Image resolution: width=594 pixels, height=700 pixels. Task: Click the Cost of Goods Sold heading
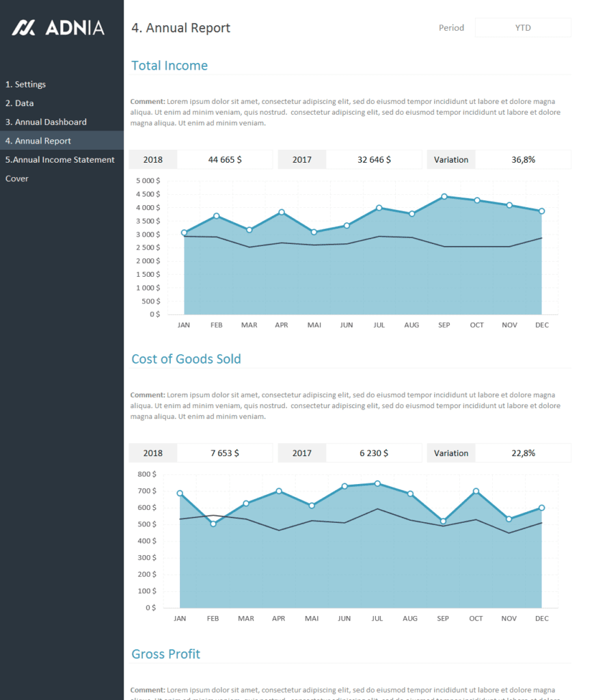point(186,359)
